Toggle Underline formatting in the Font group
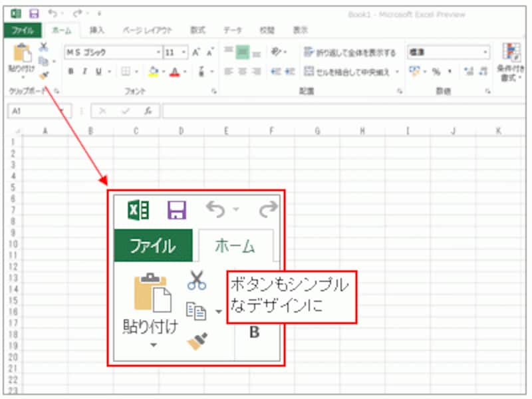Viewport: 532px width, 399px height. point(98,72)
